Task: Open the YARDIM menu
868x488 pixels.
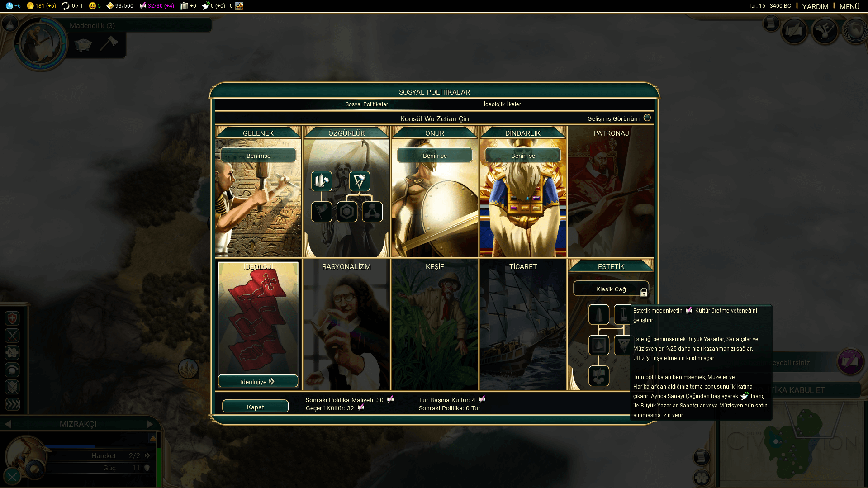Action: (x=816, y=6)
